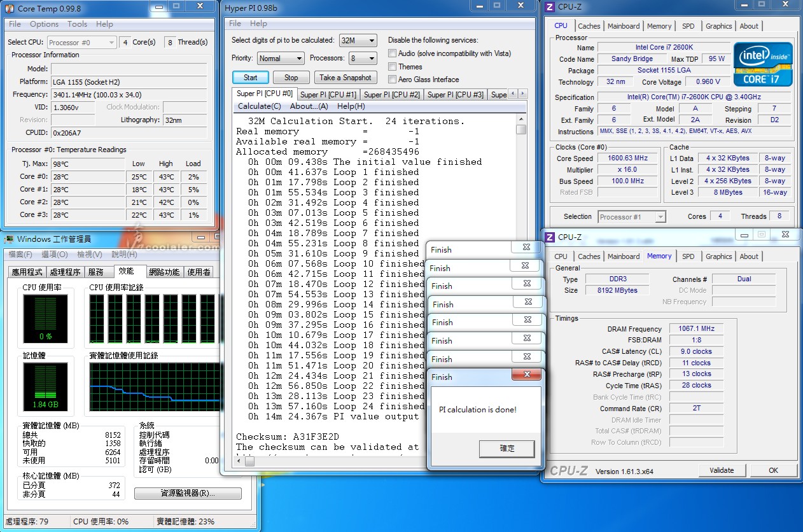Image resolution: width=803 pixels, height=532 pixels.
Task: Open the Select CPU dropdown in Core Temp
Action: click(82, 43)
